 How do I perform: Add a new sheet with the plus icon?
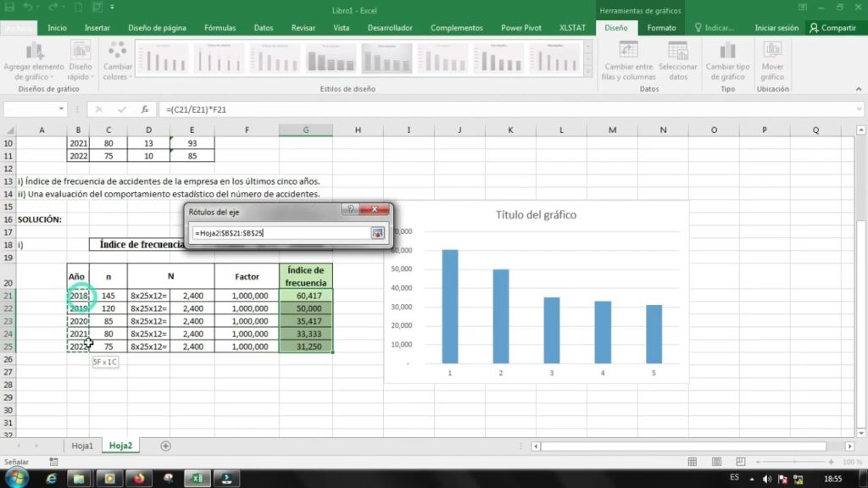[165, 446]
